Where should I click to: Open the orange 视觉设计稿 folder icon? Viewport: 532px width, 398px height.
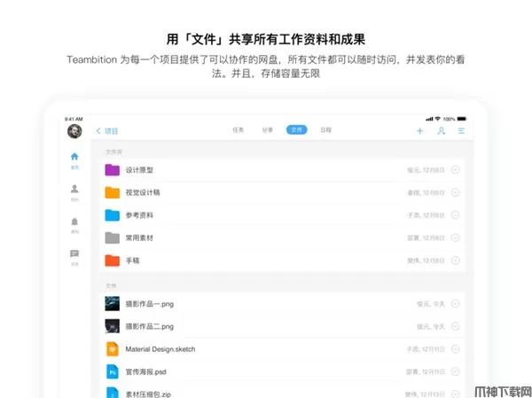pos(113,192)
